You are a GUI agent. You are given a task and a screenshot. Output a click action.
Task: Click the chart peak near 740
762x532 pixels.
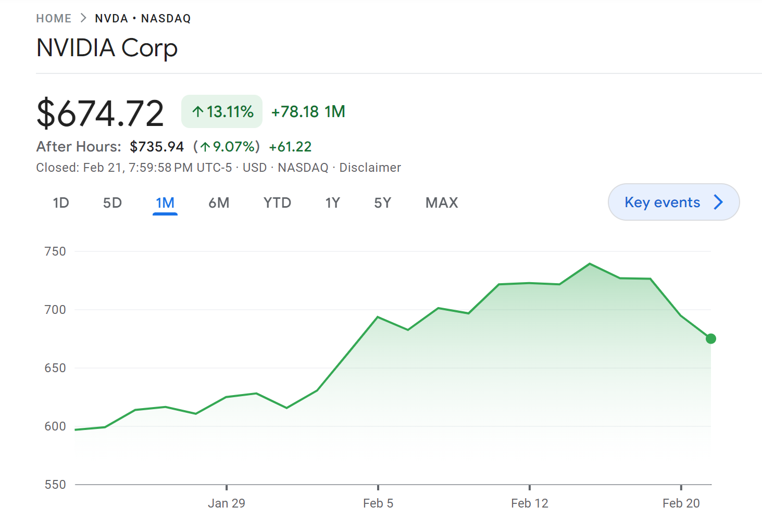click(x=590, y=264)
